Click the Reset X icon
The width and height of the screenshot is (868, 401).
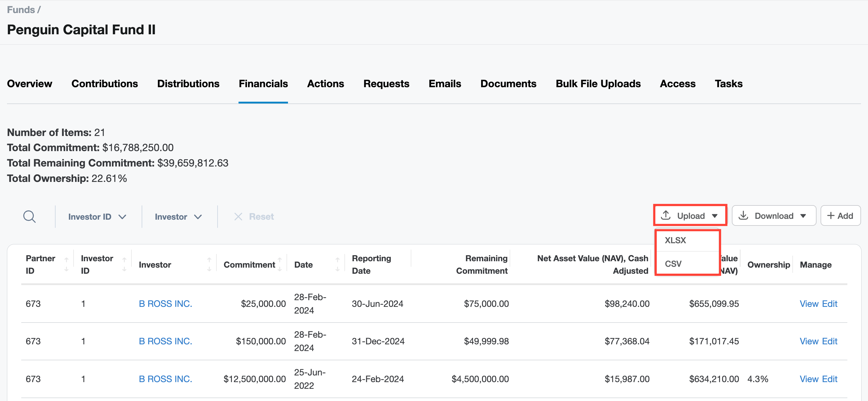(x=238, y=216)
